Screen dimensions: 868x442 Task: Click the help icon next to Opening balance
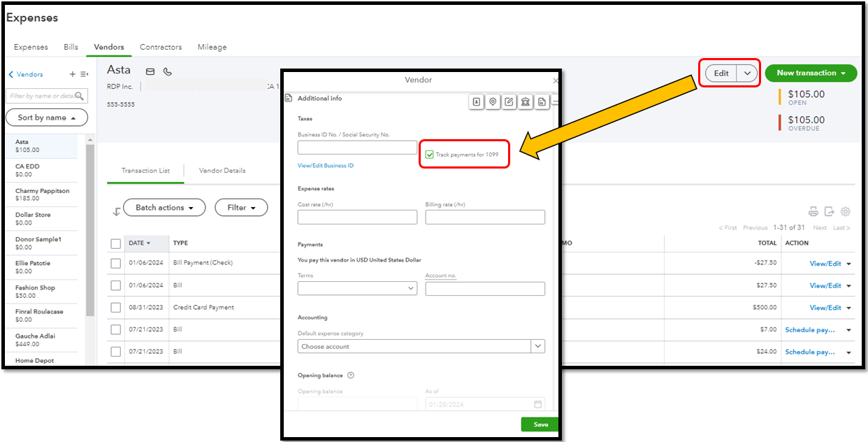click(x=351, y=376)
